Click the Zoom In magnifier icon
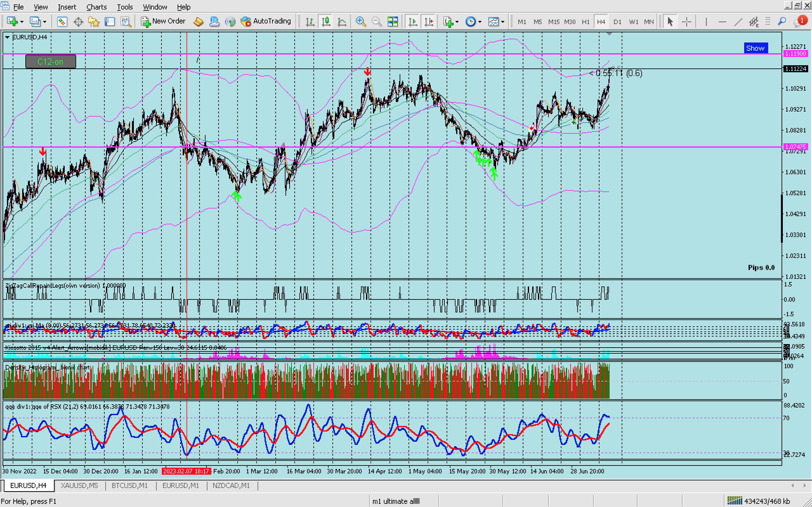This screenshot has height=507, width=812. click(360, 22)
